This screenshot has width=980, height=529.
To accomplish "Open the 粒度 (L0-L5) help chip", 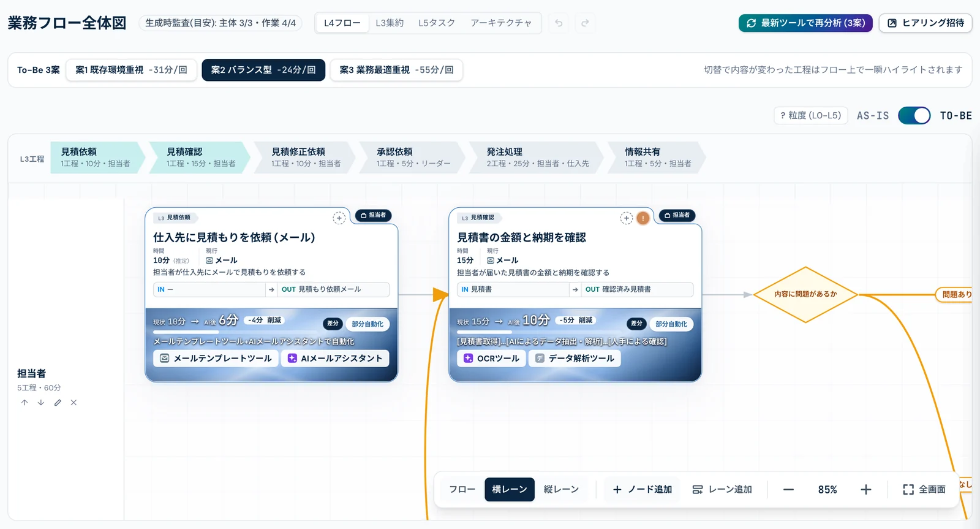I will pos(811,115).
